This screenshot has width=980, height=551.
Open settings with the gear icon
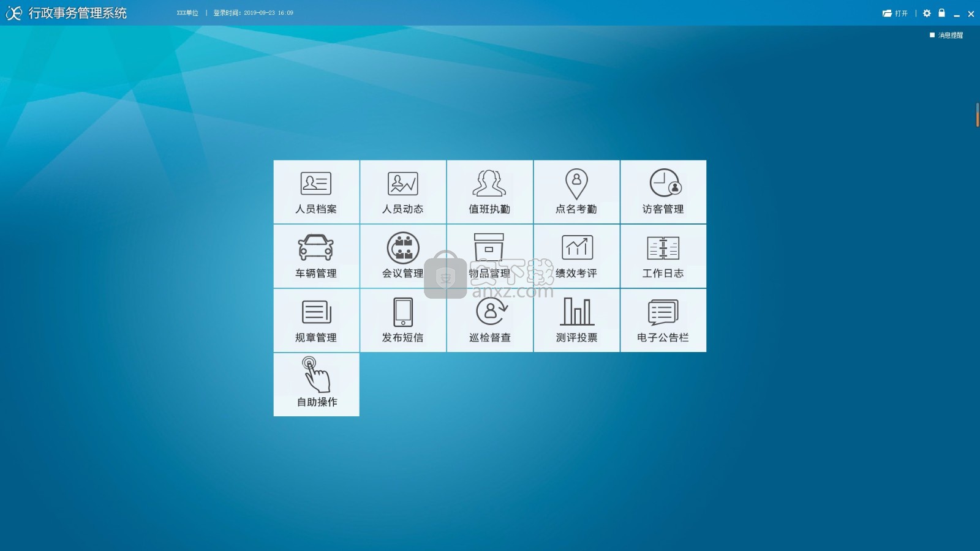pyautogui.click(x=927, y=13)
